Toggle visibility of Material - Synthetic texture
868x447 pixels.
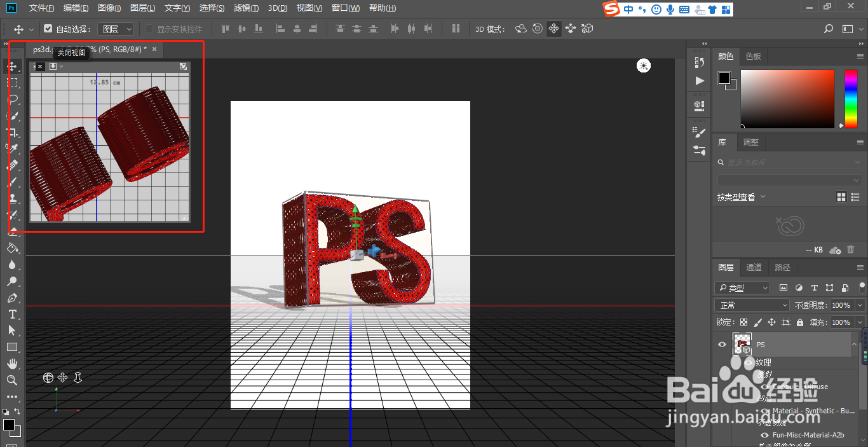pos(765,411)
